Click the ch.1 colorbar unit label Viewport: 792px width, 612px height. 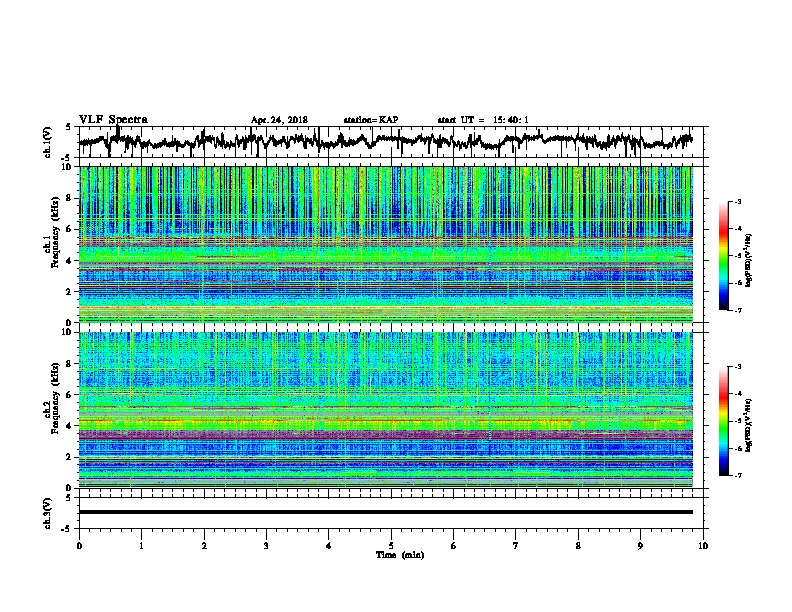[x=749, y=260]
